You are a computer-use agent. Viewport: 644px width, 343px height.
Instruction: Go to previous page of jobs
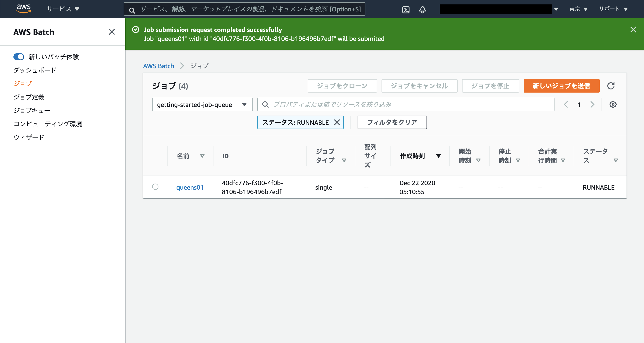pyautogui.click(x=566, y=104)
